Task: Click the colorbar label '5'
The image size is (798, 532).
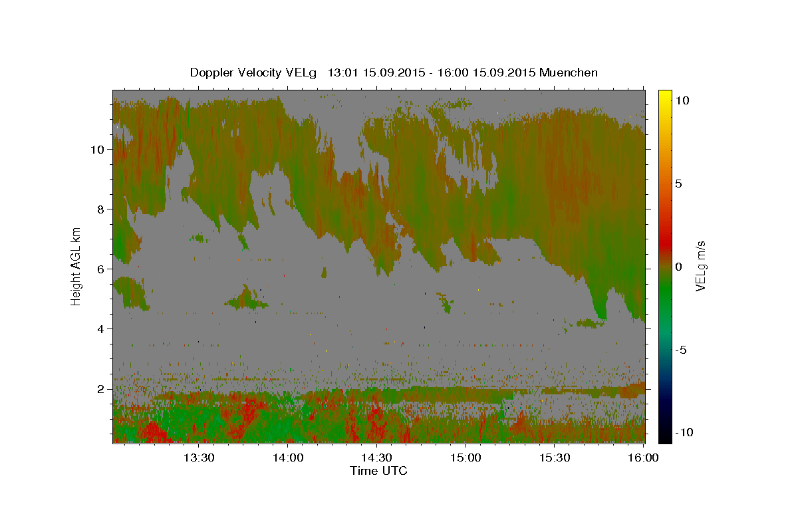Action: tap(678, 183)
